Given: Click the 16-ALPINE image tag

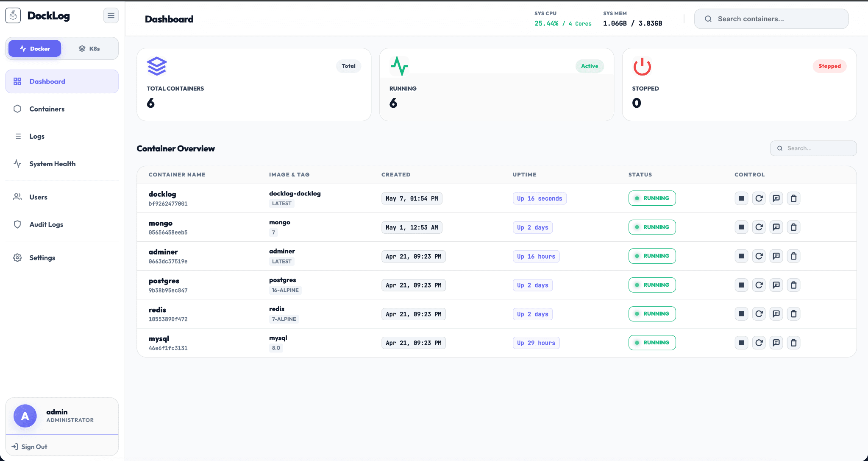Looking at the screenshot, I should [285, 290].
